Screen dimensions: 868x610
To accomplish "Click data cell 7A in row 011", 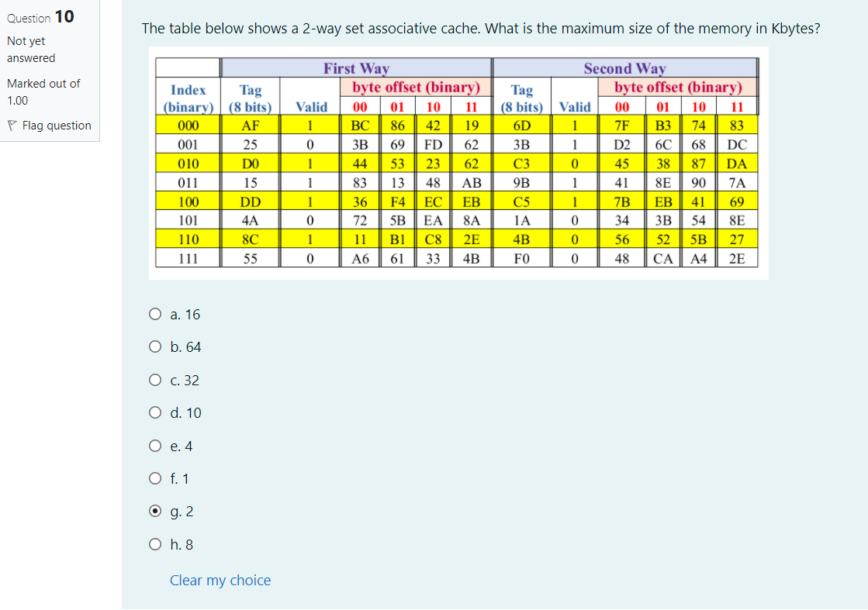I will 737,182.
